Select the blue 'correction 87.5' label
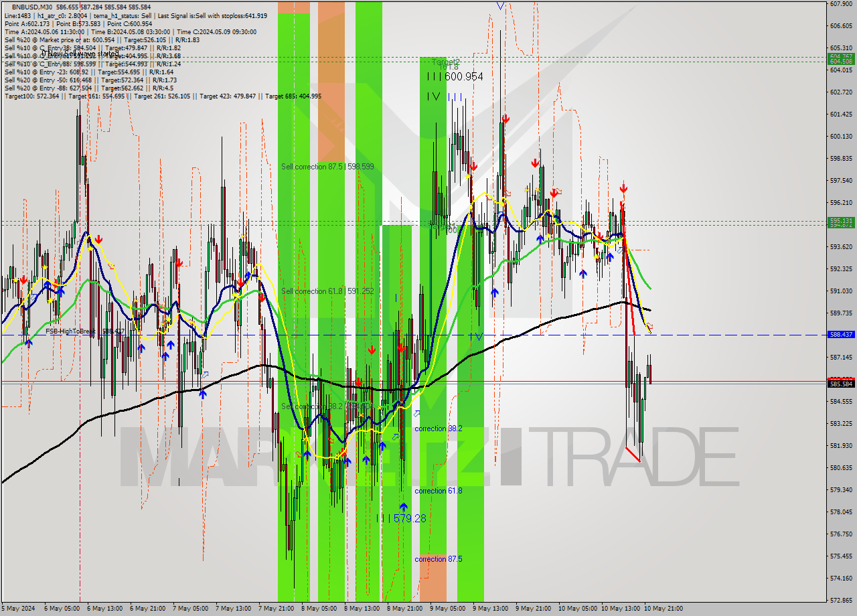This screenshot has width=857, height=616. click(x=438, y=559)
